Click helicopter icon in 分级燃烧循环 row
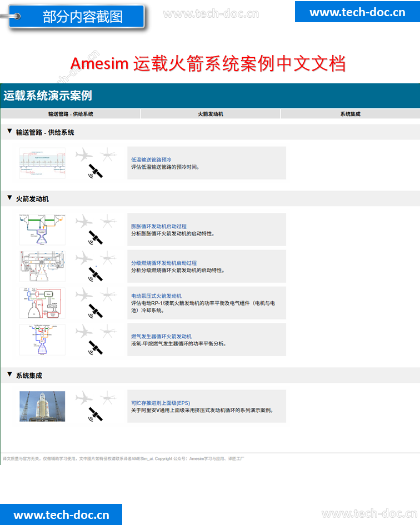Viewport: 420px width, 525px height. click(108, 258)
